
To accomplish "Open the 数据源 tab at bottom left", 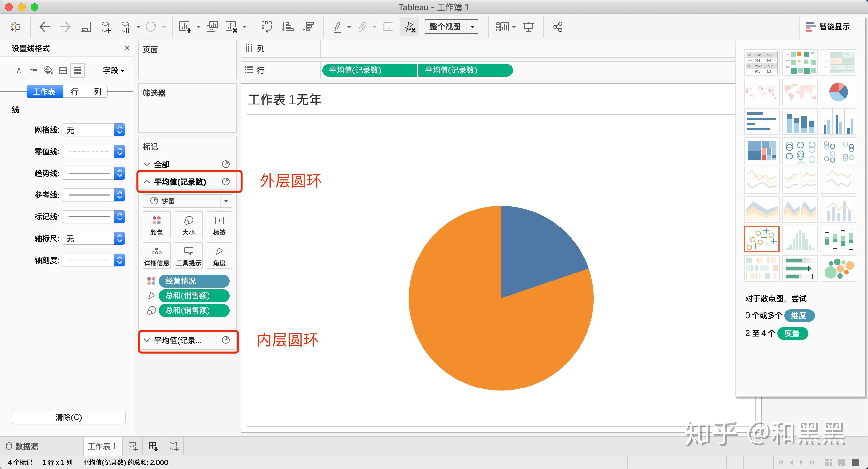I will [26, 446].
